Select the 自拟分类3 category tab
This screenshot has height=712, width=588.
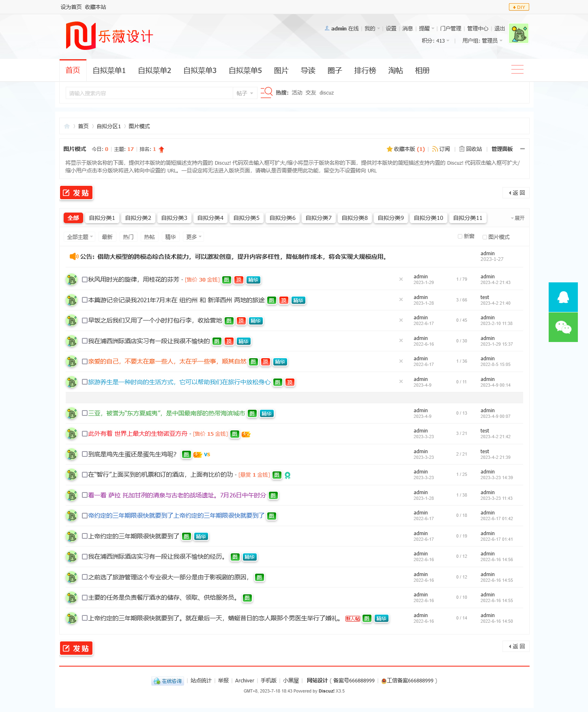(174, 218)
